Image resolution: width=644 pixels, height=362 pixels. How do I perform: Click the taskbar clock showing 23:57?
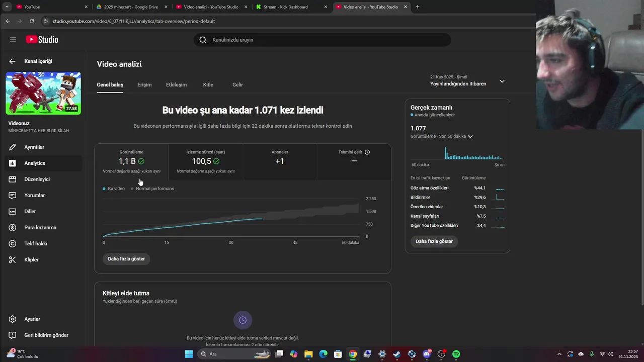pos(629,354)
